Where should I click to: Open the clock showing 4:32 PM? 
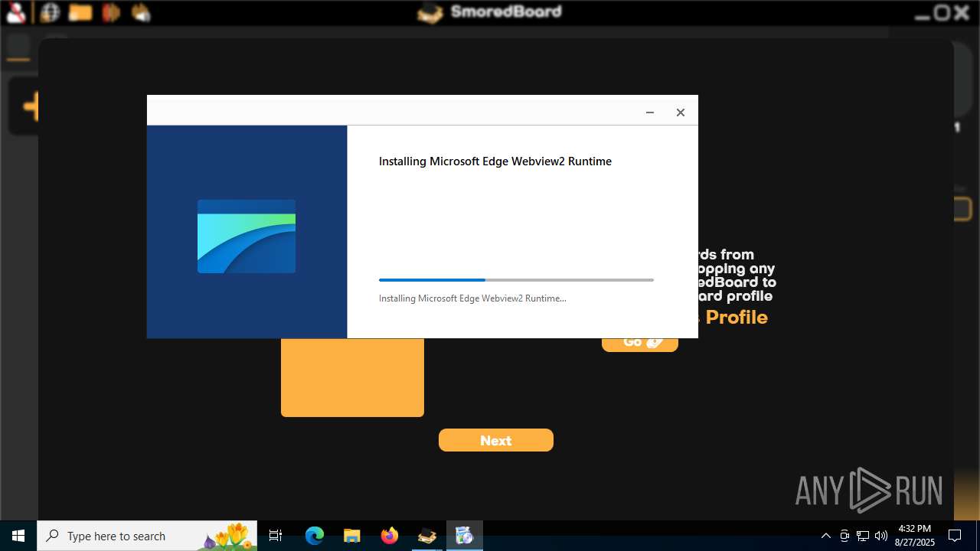click(915, 536)
